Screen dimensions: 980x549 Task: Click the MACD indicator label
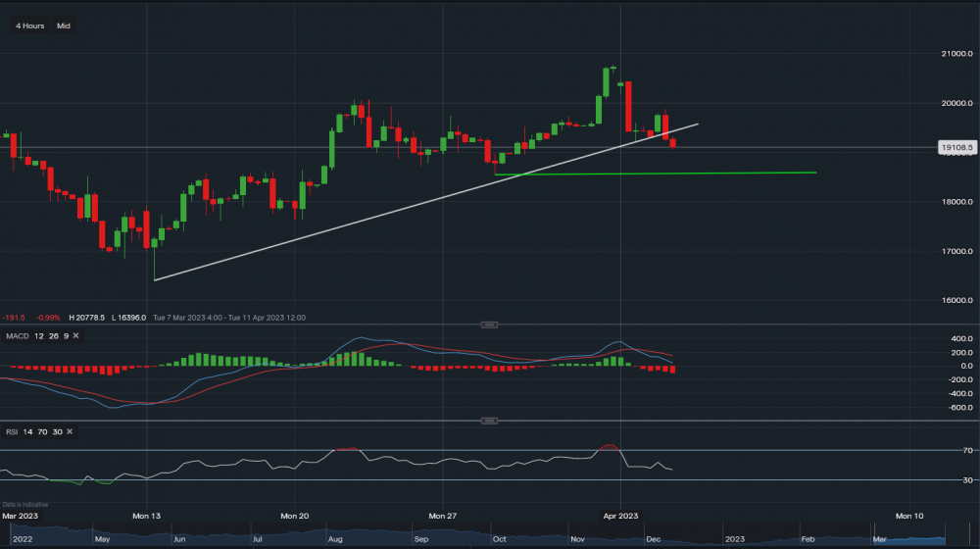point(15,336)
